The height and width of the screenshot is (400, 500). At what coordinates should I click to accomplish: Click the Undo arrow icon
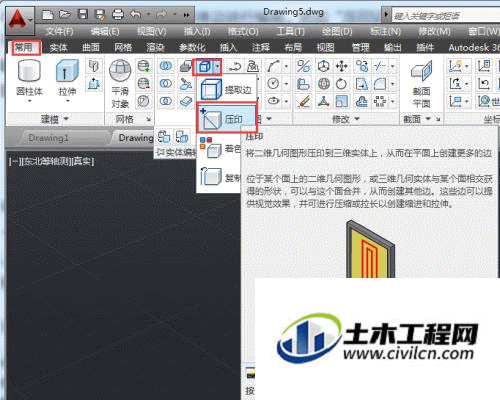pyautogui.click(x=136, y=14)
